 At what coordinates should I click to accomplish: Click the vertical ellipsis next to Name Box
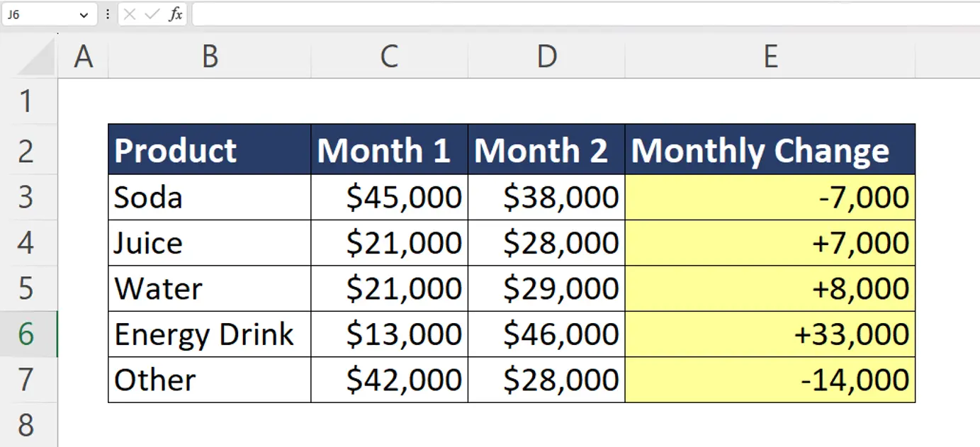(x=106, y=14)
